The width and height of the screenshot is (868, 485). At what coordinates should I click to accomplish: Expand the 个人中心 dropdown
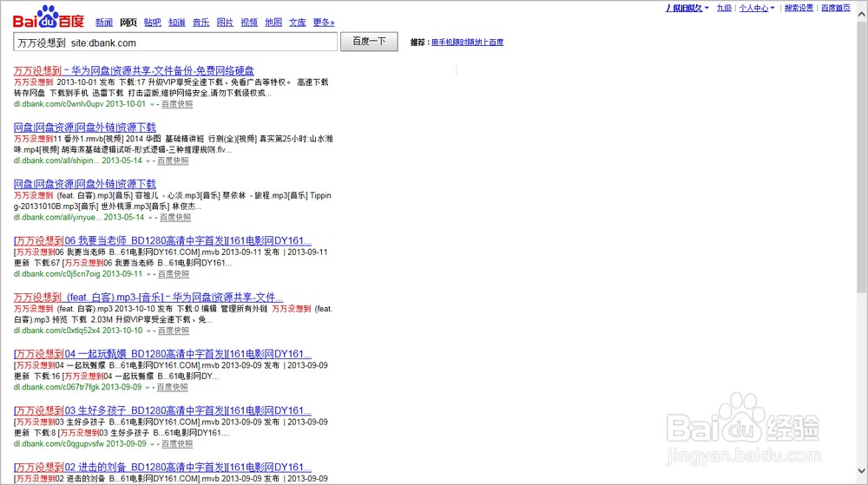click(757, 8)
